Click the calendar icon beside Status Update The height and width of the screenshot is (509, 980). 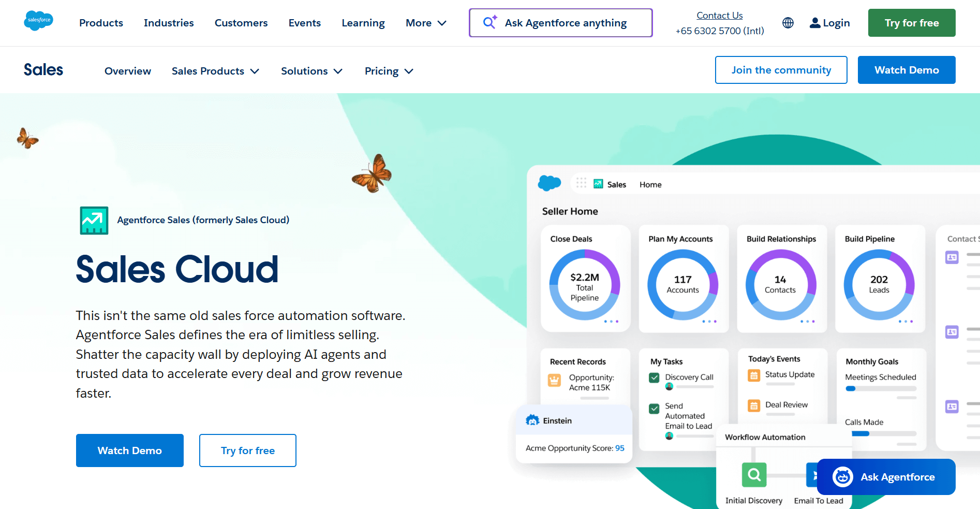click(754, 375)
